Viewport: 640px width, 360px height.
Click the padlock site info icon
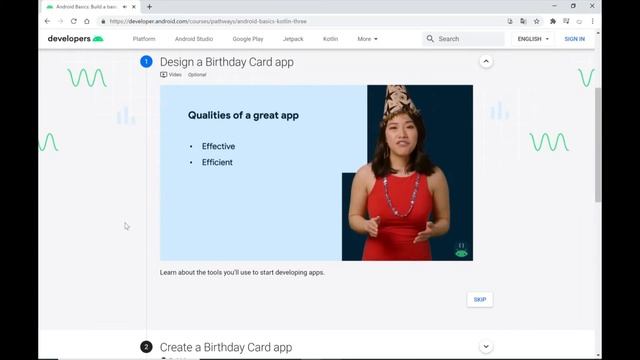click(x=103, y=21)
